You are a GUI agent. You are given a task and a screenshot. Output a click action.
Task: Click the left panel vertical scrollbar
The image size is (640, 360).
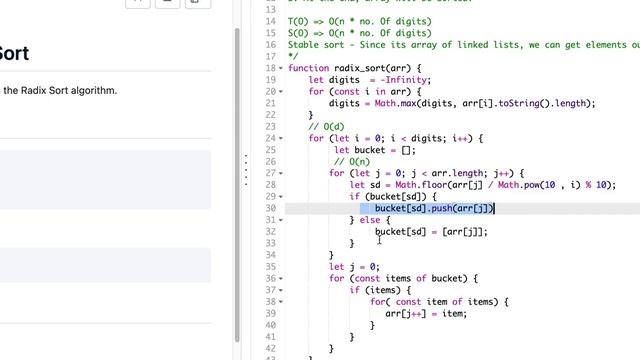tap(237, 185)
